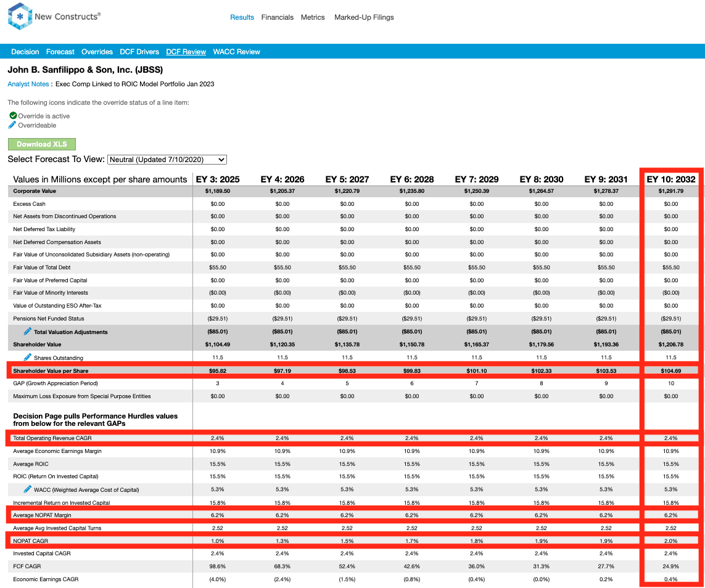705x588 pixels.
Task: Click Shareholder Value $1,120.35 for 2026
Action: 282,345
